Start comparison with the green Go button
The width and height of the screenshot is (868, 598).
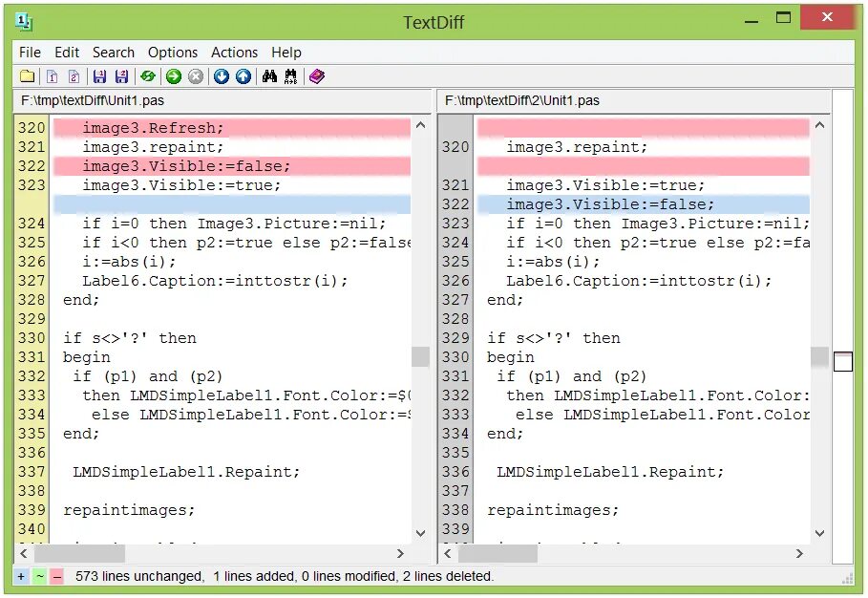pyautogui.click(x=172, y=75)
